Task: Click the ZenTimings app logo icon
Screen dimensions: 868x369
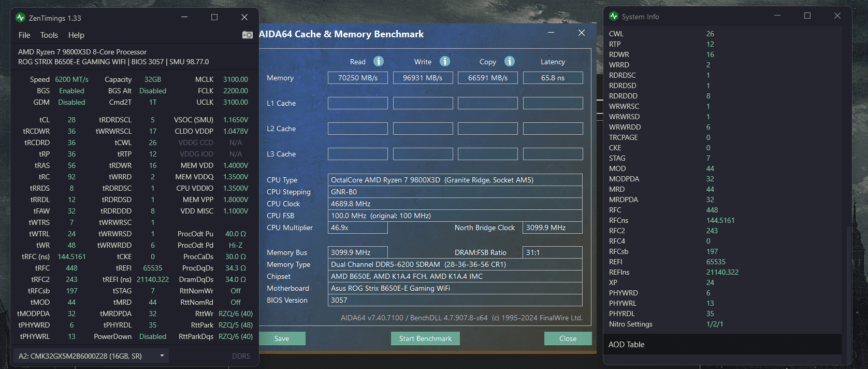Action: [x=20, y=18]
